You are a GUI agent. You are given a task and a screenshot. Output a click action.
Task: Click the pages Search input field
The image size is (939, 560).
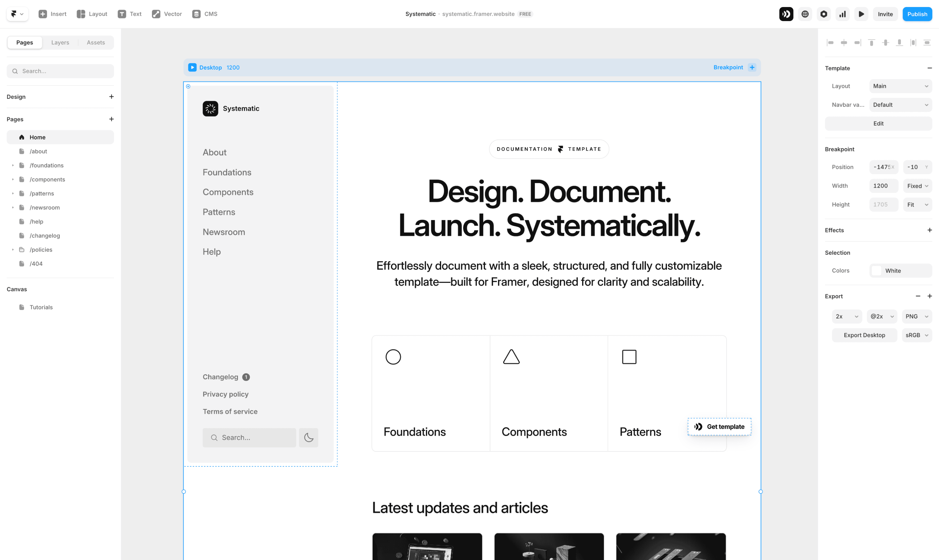point(60,71)
